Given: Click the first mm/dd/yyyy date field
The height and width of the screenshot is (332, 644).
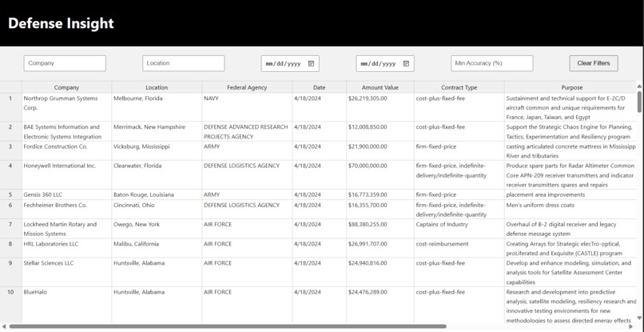Looking at the screenshot, I should [x=290, y=64].
